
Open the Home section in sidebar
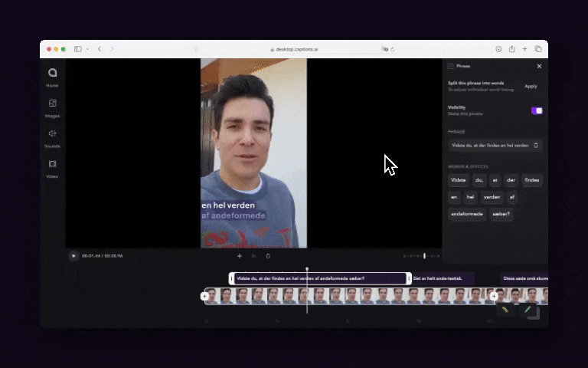click(x=52, y=77)
